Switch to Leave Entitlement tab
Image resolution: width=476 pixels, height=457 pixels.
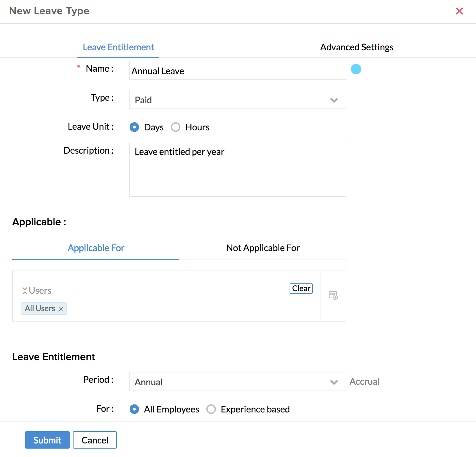(x=118, y=47)
